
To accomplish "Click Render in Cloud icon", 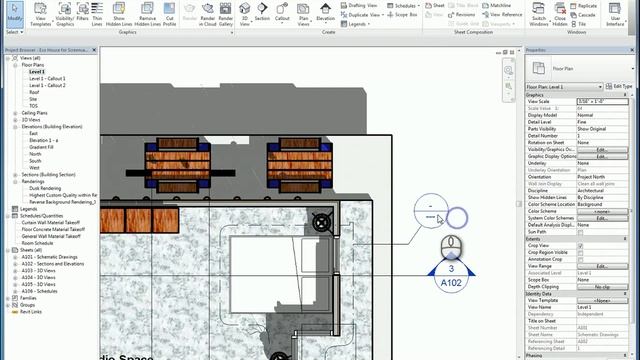I will (208, 14).
